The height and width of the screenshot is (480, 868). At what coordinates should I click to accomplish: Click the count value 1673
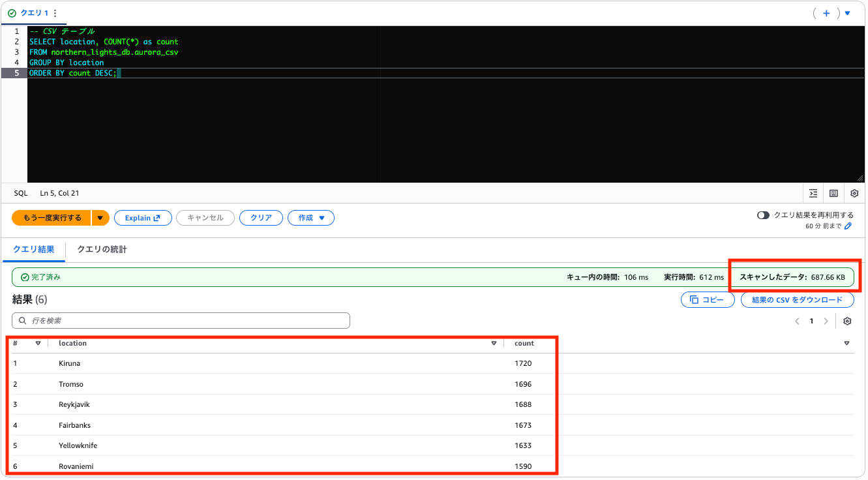point(523,425)
